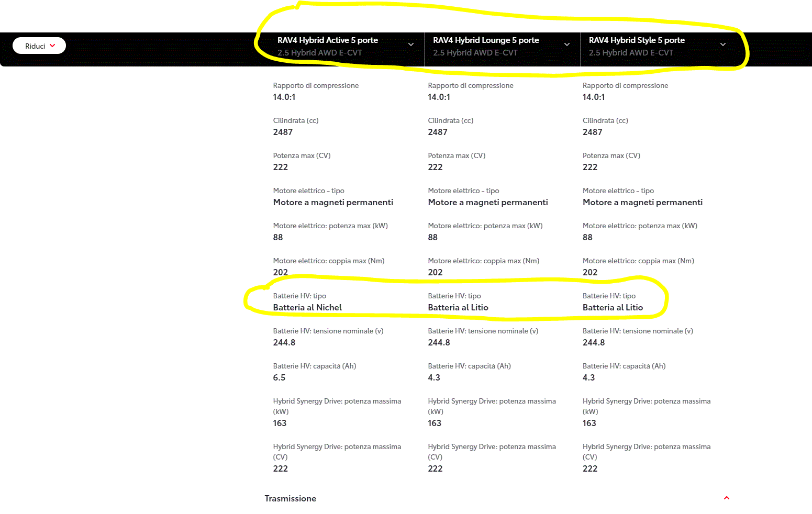Image resolution: width=812 pixels, height=514 pixels.
Task: Click "Cilindrata (cc)" label in Active column
Action: coord(296,120)
